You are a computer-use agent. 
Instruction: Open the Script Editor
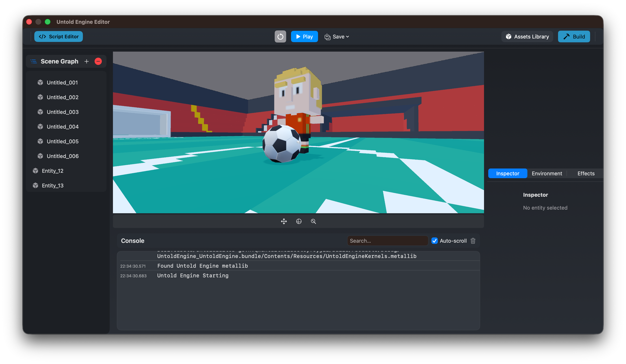(x=58, y=36)
